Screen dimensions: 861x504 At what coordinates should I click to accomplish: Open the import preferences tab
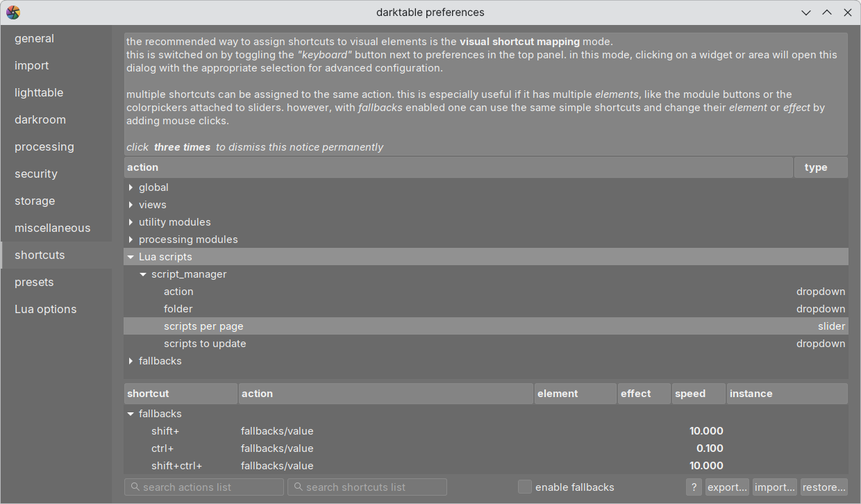(x=56, y=66)
